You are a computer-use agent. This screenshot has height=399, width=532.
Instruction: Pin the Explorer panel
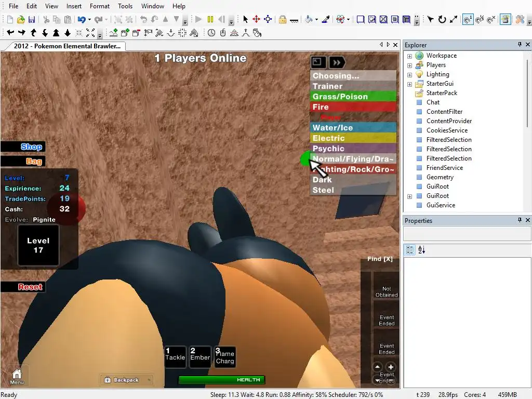(520, 45)
